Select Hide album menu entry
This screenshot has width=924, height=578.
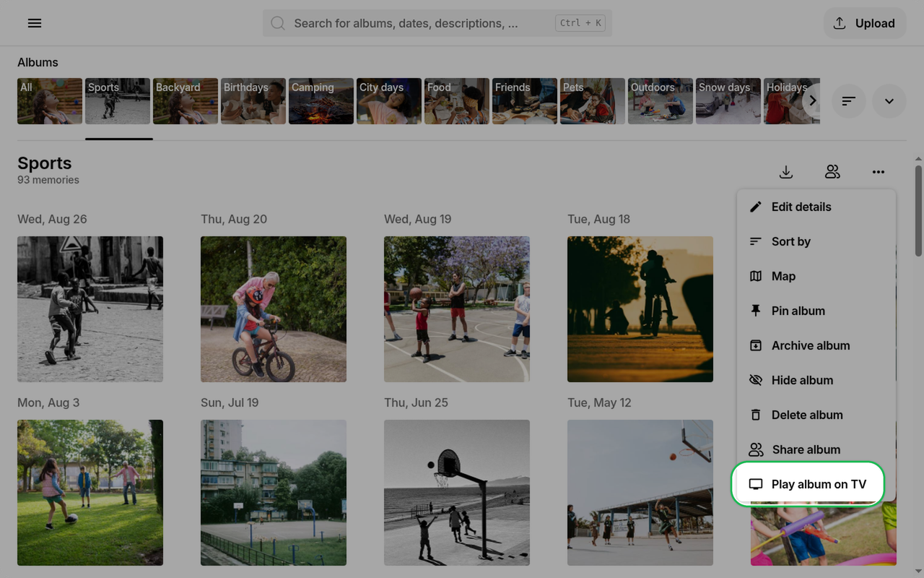tap(816, 380)
